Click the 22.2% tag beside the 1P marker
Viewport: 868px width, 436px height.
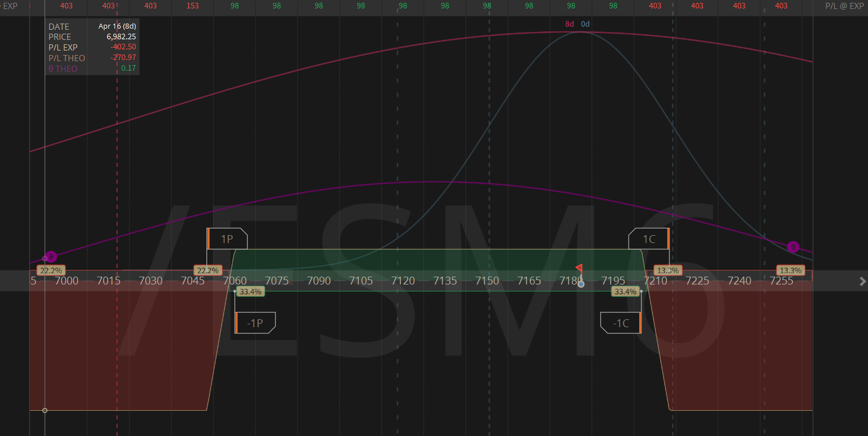[x=207, y=270]
